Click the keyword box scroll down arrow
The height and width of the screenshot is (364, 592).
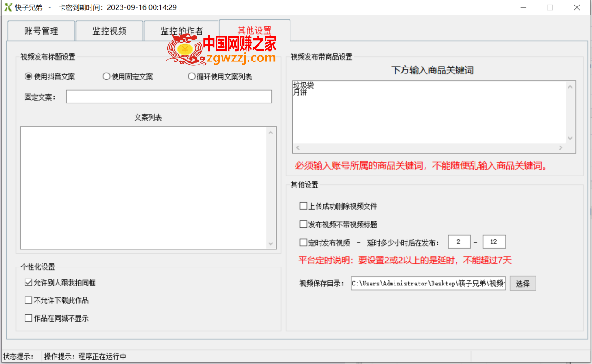pos(570,138)
